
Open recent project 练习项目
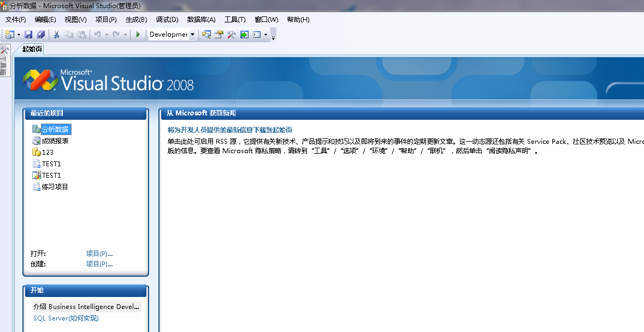(x=55, y=187)
